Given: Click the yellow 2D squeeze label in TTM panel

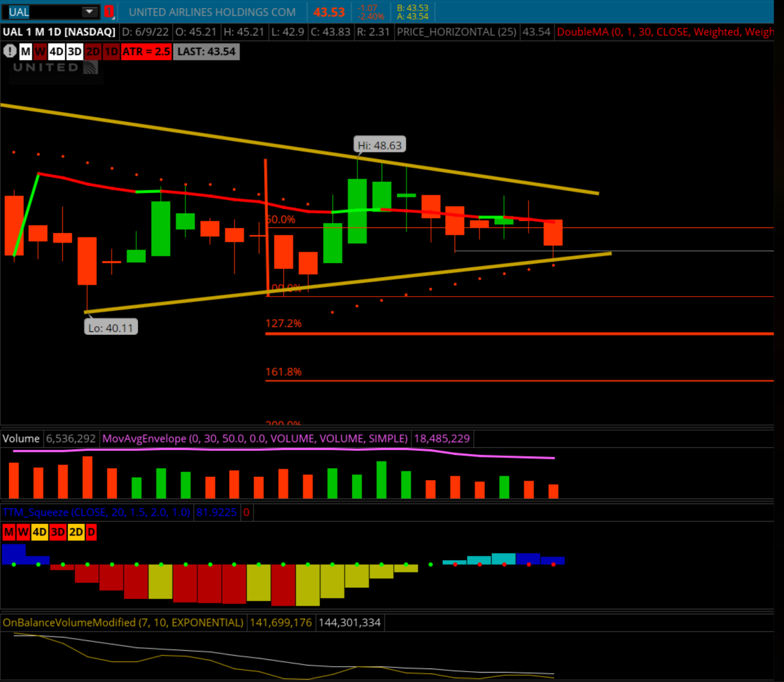Looking at the screenshot, I should pyautogui.click(x=76, y=532).
